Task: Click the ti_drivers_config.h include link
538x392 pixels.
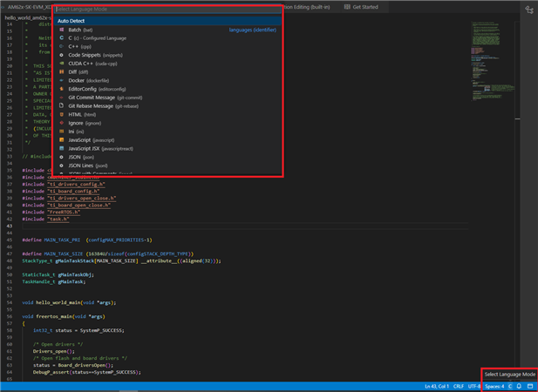Action: (76, 185)
